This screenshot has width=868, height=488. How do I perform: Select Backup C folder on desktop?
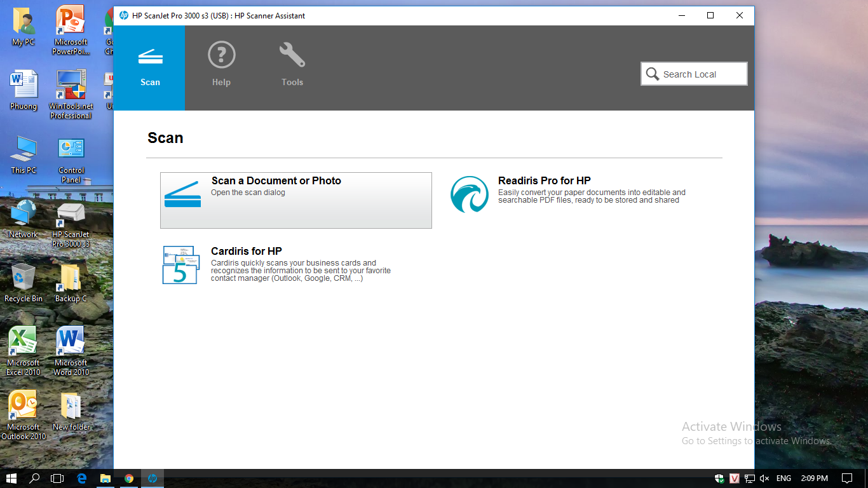point(71,283)
